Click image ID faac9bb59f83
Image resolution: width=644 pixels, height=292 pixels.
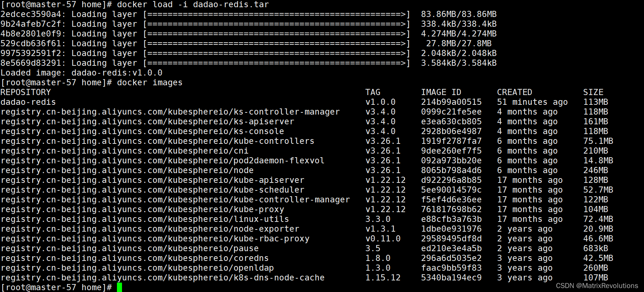point(451,268)
